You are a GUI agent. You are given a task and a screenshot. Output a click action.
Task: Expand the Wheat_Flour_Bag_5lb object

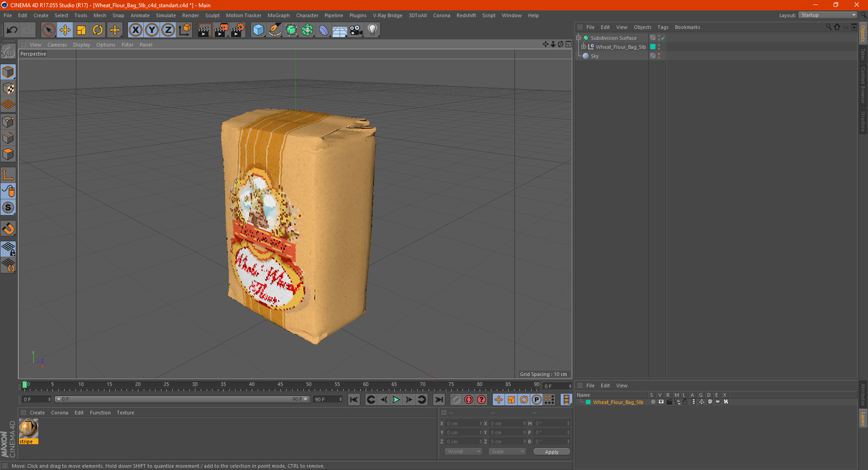(584, 47)
